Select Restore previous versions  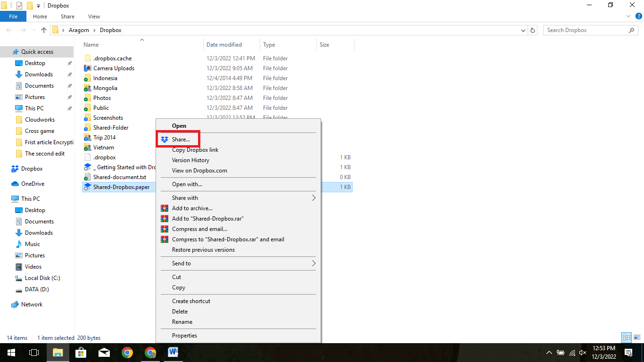click(x=203, y=250)
